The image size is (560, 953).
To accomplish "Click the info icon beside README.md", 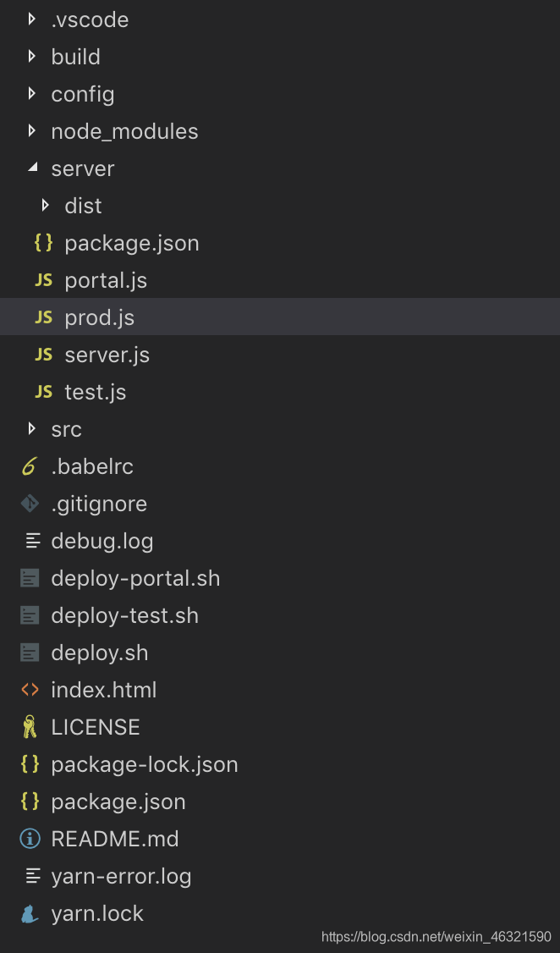I will 30,839.
